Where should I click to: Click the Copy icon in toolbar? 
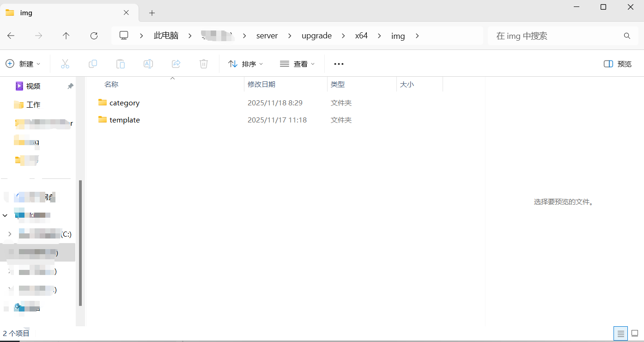point(93,64)
